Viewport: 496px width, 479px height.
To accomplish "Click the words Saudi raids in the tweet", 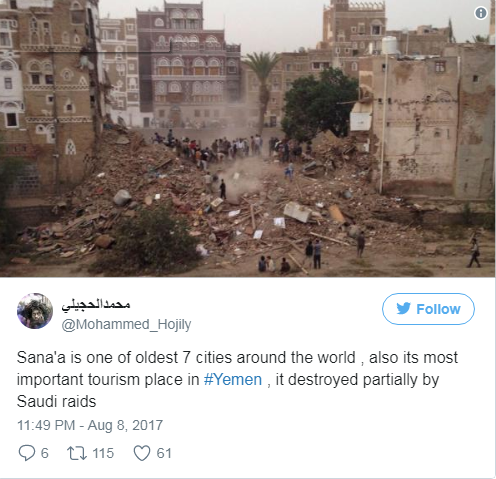I will click(x=56, y=401).
